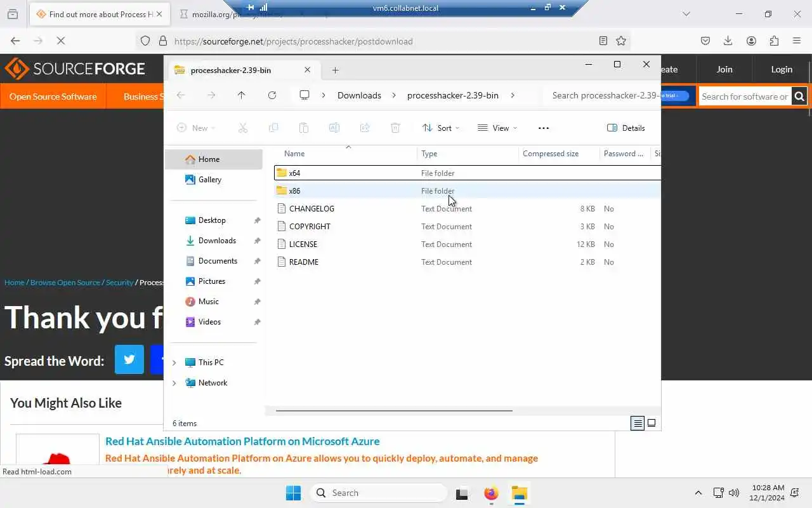This screenshot has width=812, height=508.
Task: Add a new Explorer tab
Action: click(336, 70)
